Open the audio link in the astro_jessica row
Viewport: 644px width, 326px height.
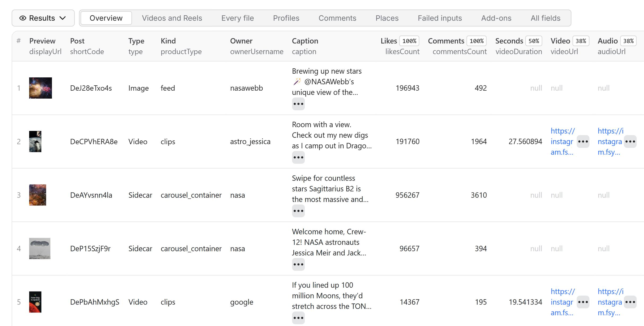(610, 142)
